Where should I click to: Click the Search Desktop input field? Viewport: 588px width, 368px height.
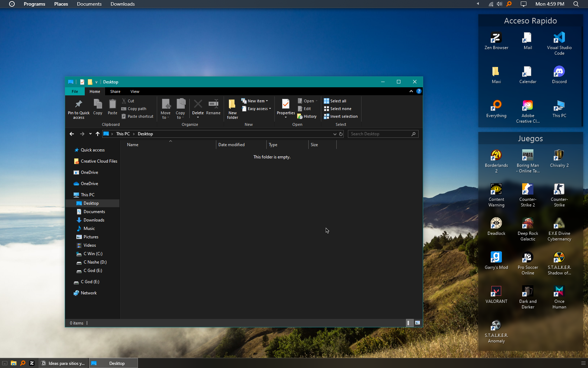(380, 134)
